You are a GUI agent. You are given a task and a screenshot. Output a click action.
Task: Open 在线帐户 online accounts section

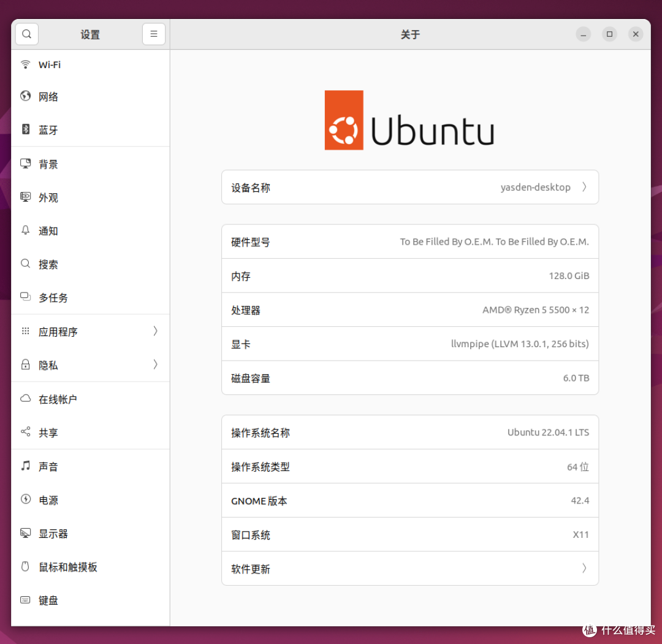click(x=58, y=399)
